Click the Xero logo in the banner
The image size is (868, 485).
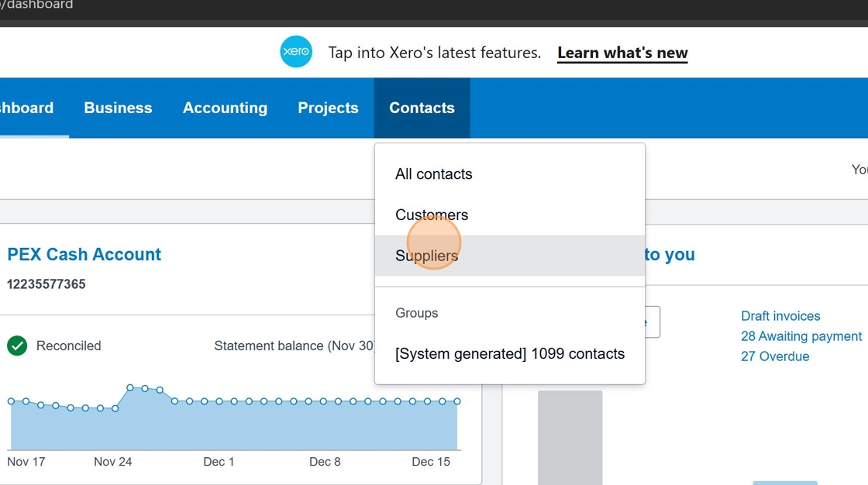click(295, 53)
